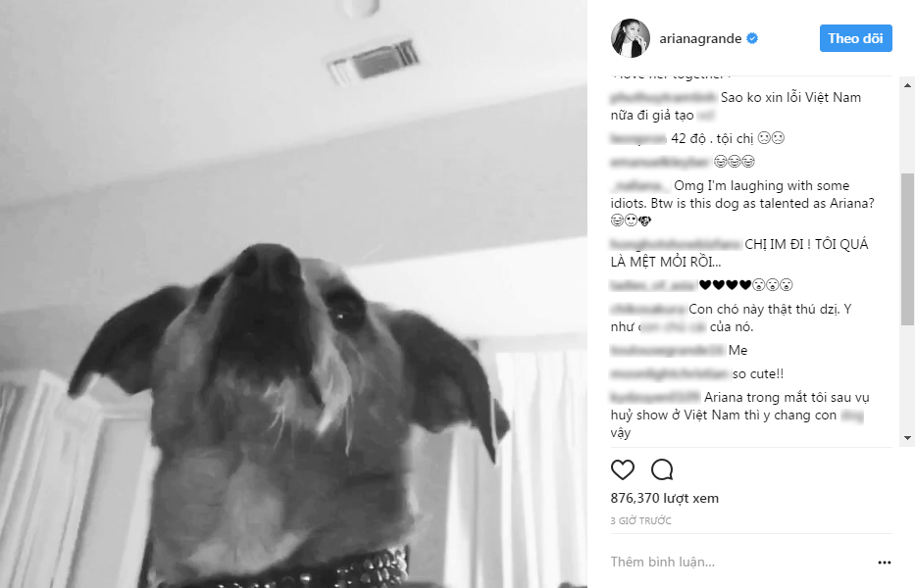Screen dimensions: 915x588
Task: Open the username before 'CHỊ IM ĐI' comment
Action: point(676,244)
